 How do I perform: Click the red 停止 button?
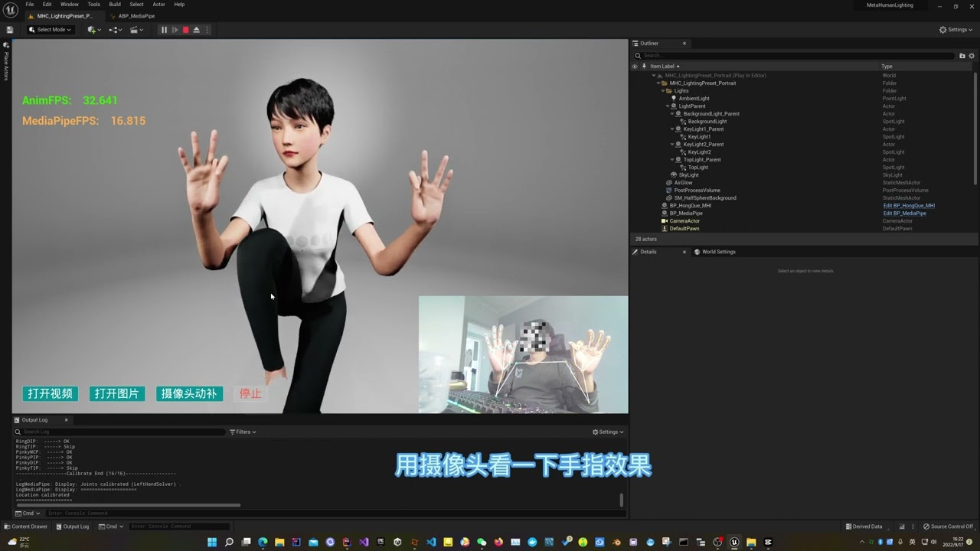click(x=250, y=393)
